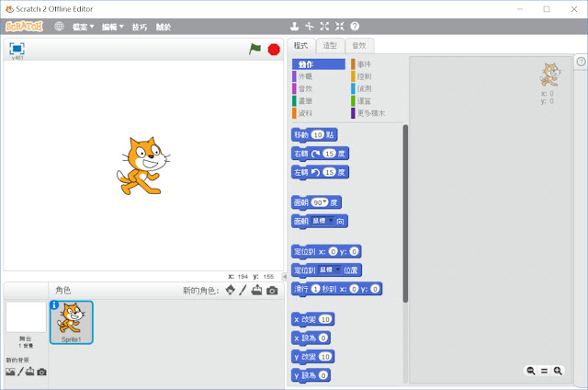Viewport: 588px width, 390px height.
Task: Create new sprite from camera
Action: (272, 291)
